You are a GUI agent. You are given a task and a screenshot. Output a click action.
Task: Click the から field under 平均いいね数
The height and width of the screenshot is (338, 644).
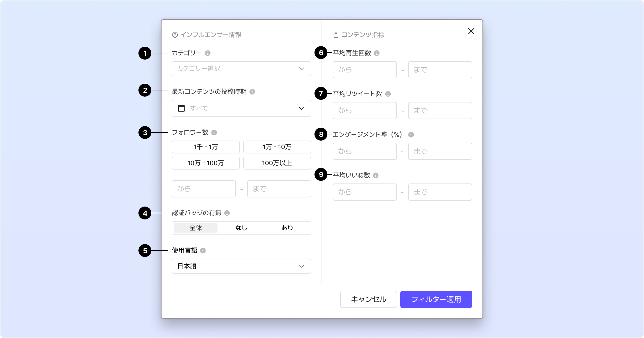point(364,192)
